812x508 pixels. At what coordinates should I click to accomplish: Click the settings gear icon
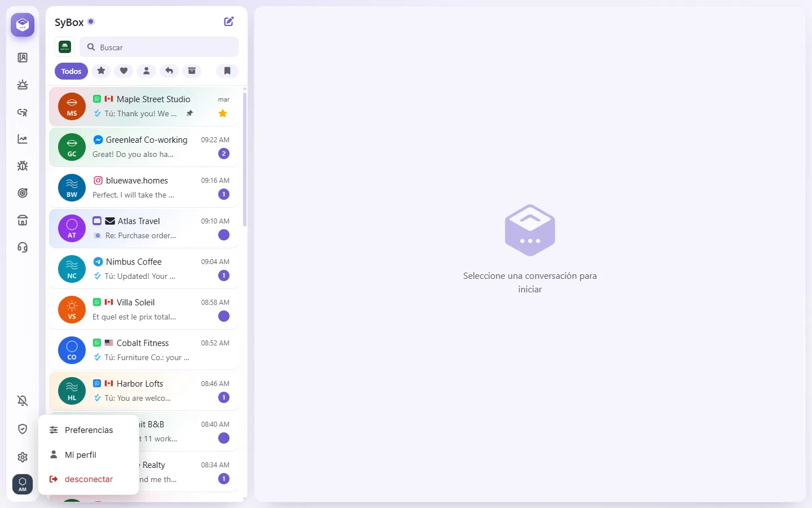23,457
